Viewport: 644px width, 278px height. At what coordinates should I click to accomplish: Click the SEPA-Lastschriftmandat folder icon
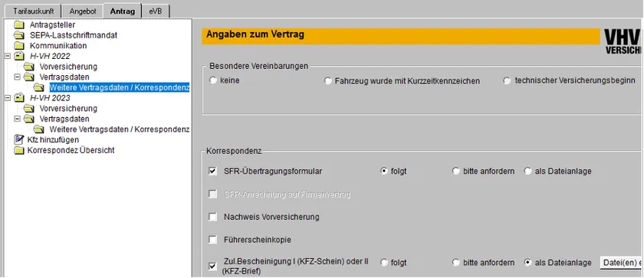(19, 35)
